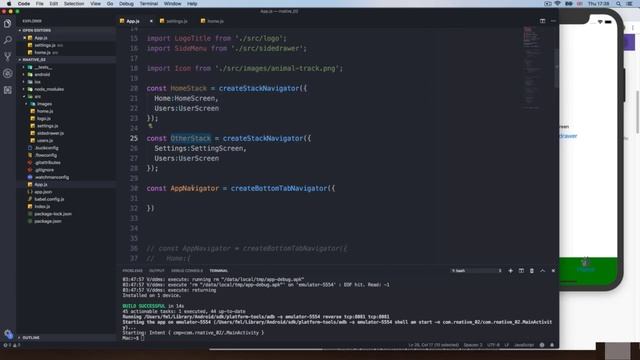Image resolution: width=640 pixels, height=360 pixels.
Task: Close the terminal panel
Action: click(553, 271)
